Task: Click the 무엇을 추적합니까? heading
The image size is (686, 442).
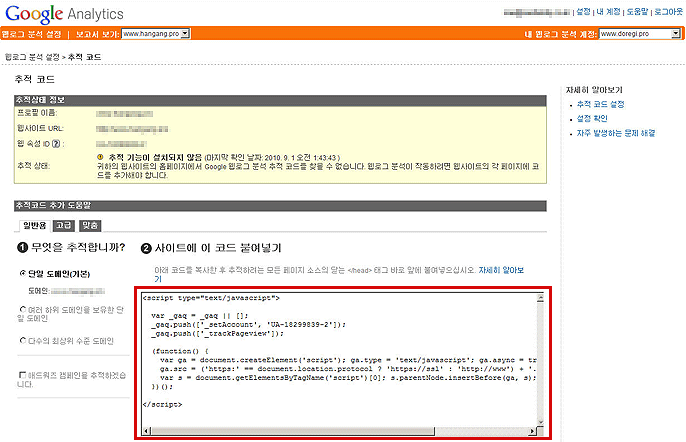Action: tap(78, 248)
